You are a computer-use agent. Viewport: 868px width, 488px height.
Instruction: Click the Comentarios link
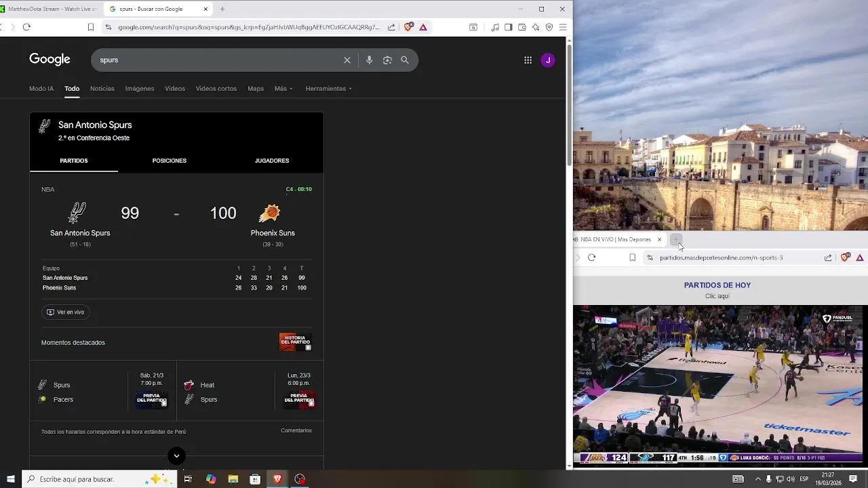tap(296, 431)
